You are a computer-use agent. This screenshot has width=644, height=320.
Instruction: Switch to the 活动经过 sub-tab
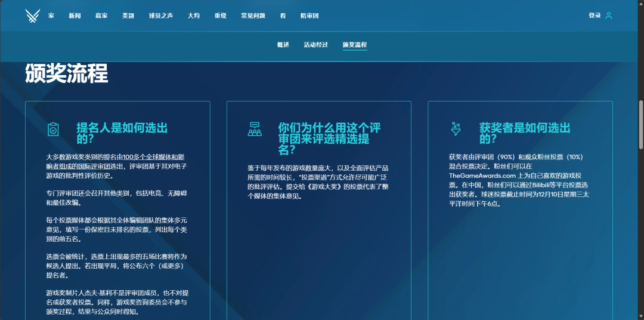coord(316,45)
